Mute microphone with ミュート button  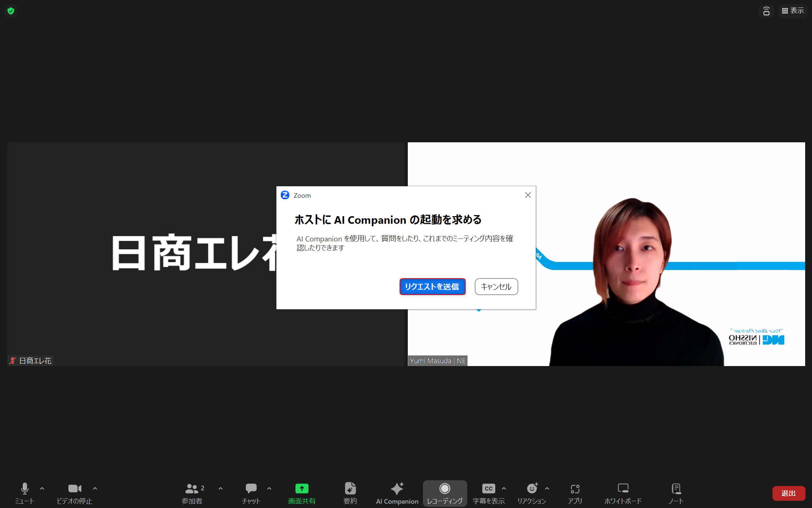(24, 493)
